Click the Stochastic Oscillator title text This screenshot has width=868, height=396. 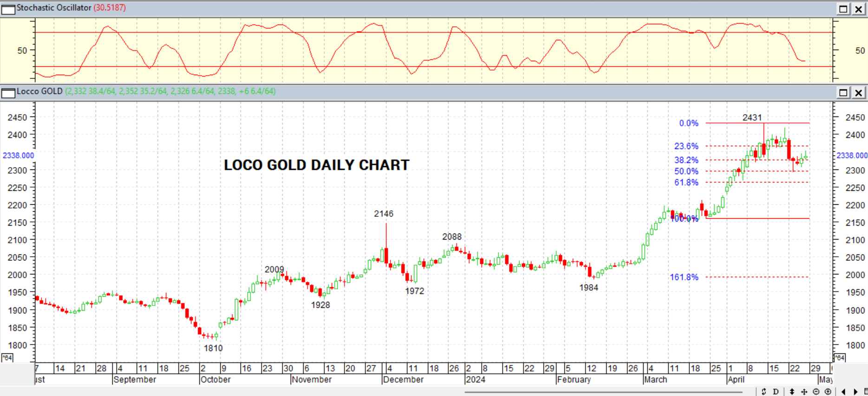tap(54, 8)
